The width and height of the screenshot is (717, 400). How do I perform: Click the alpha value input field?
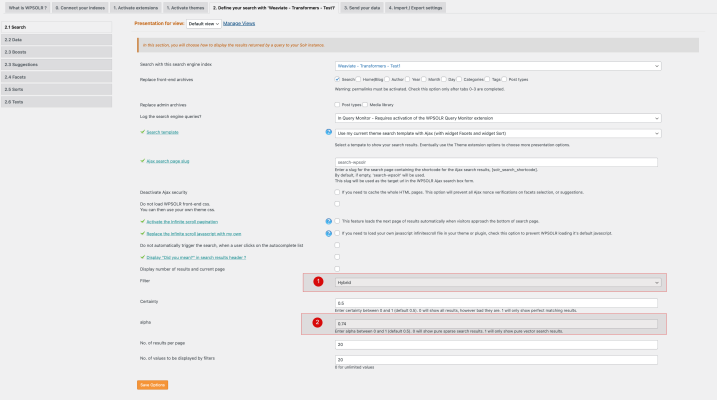point(496,324)
